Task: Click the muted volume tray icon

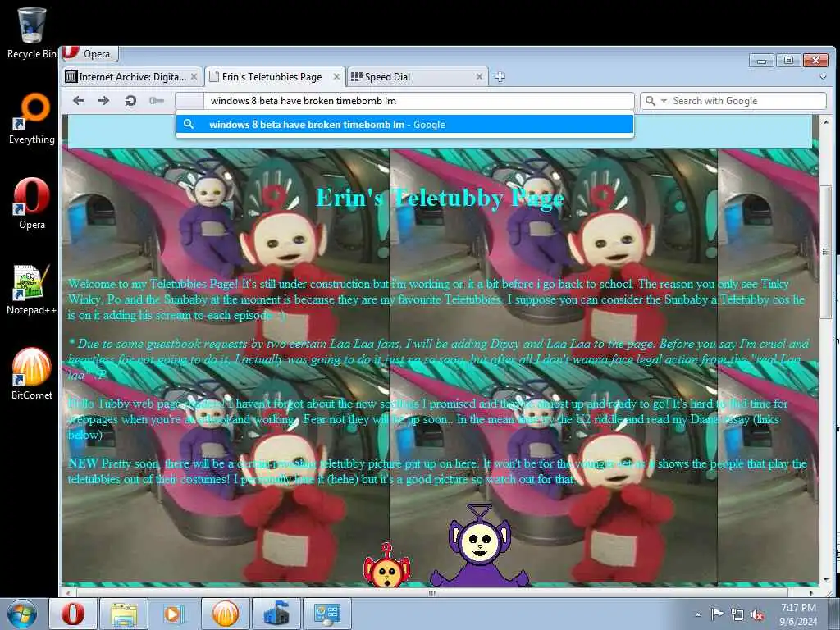Action: pyautogui.click(x=757, y=615)
